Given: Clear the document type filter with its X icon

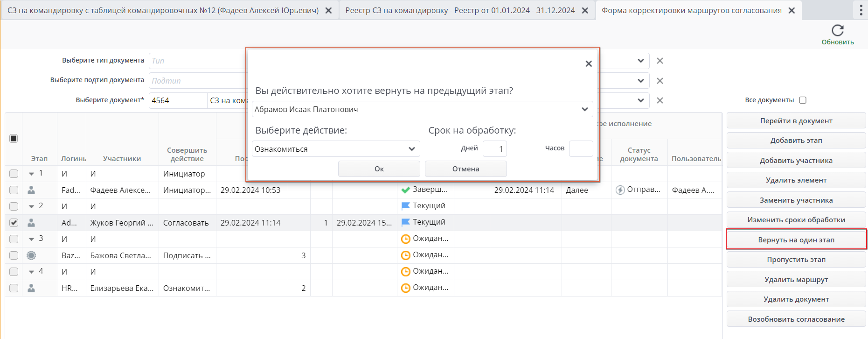Looking at the screenshot, I should [660, 61].
